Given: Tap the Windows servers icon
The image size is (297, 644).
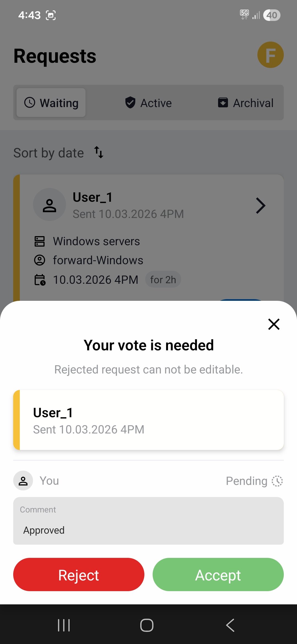Looking at the screenshot, I should pos(40,241).
